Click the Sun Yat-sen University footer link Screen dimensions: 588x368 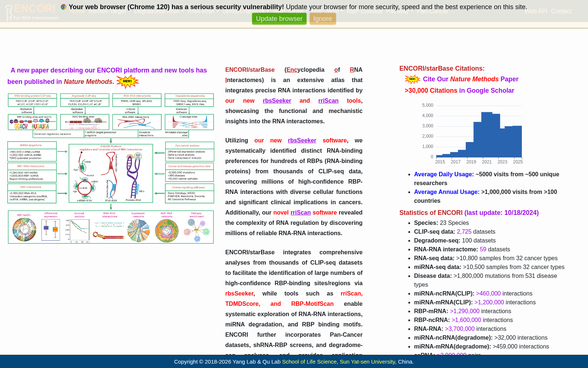[x=367, y=362]
